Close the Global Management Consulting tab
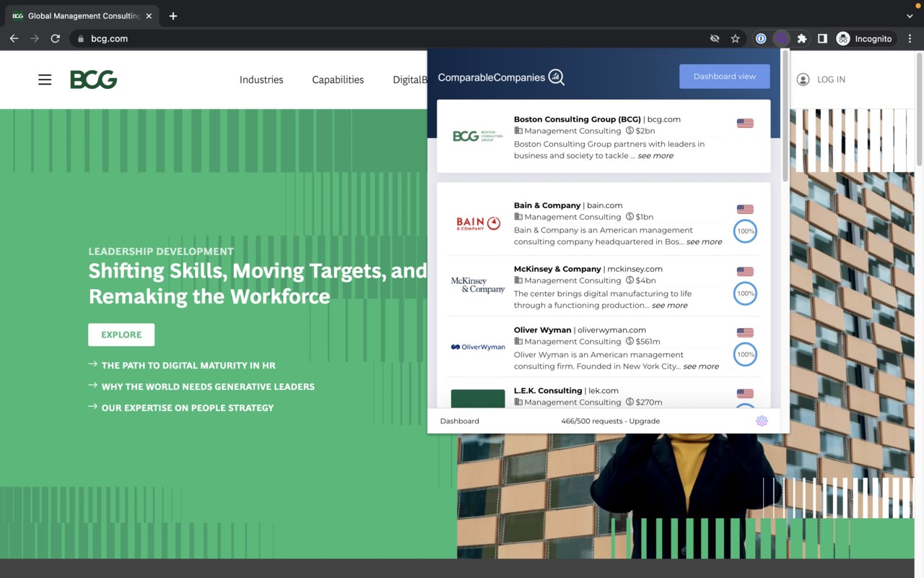924x578 pixels. [x=149, y=16]
